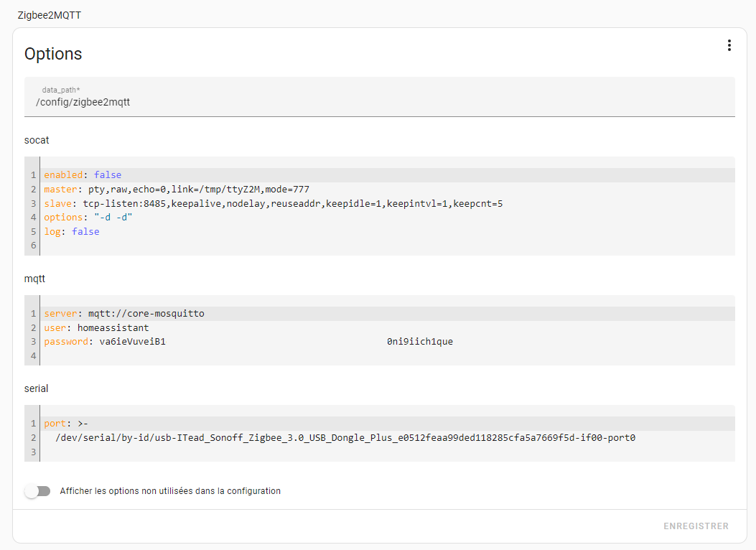
Task: Click the Options card heading
Action: 53,54
